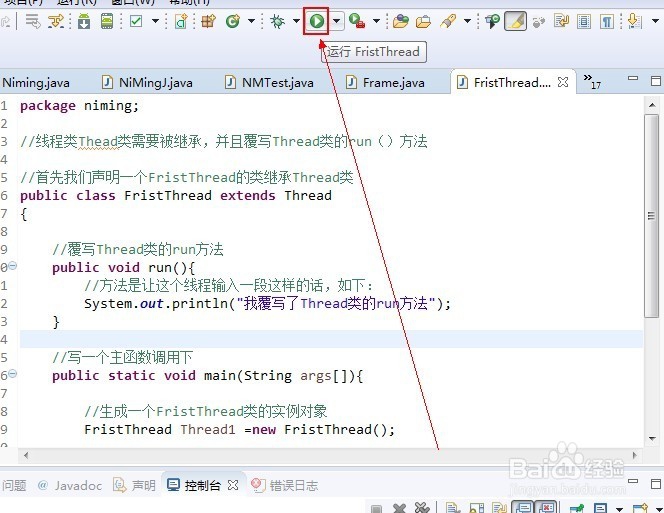Click the Open Type folder icon
664x513 pixels.
[400, 21]
